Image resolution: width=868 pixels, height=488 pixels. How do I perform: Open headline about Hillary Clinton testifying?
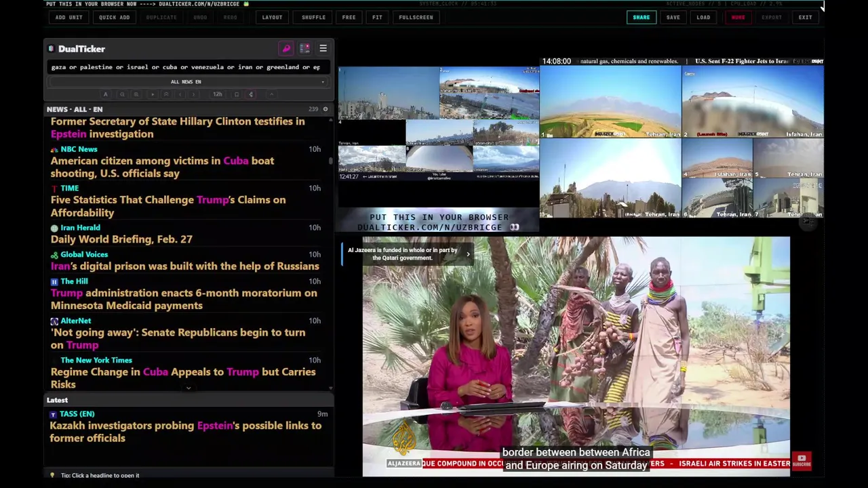point(178,127)
